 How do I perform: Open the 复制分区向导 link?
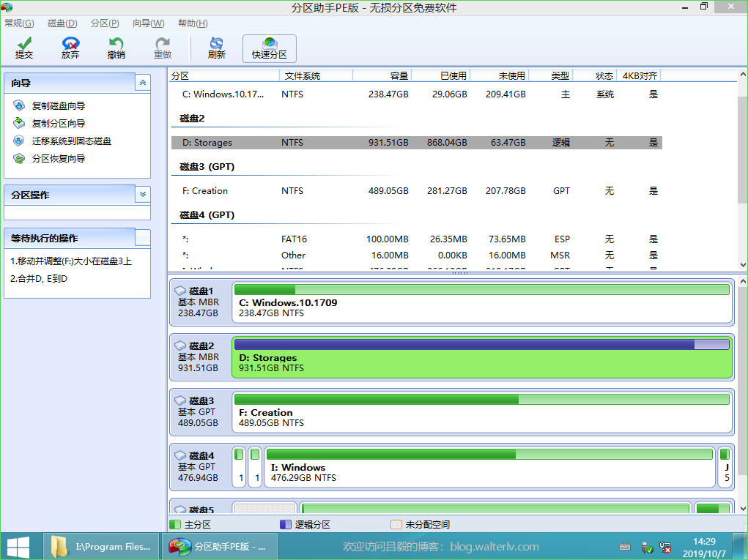click(58, 124)
